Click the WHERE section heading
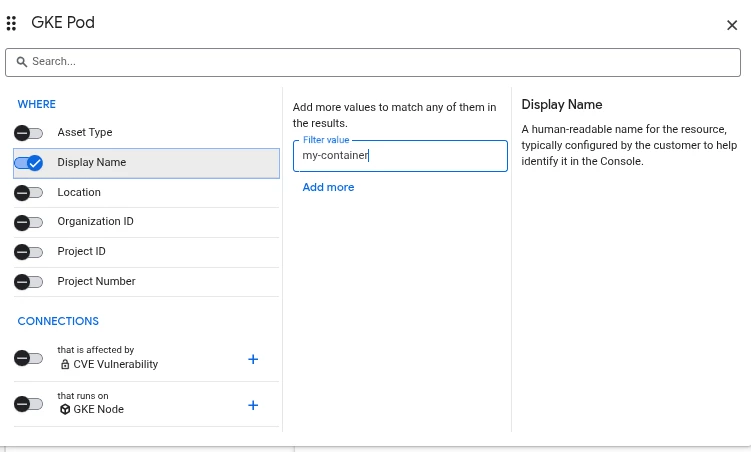This screenshot has height=452, width=751. [x=36, y=104]
